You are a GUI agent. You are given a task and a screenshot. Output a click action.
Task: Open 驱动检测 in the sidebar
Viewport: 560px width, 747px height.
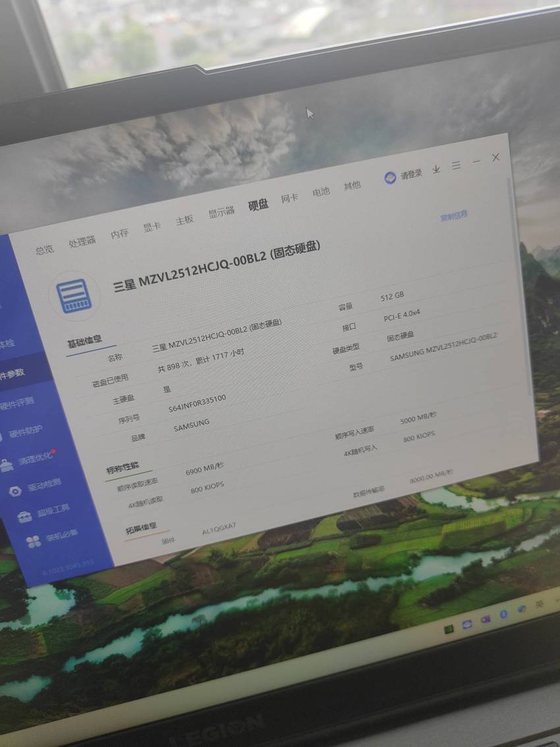pos(44,485)
